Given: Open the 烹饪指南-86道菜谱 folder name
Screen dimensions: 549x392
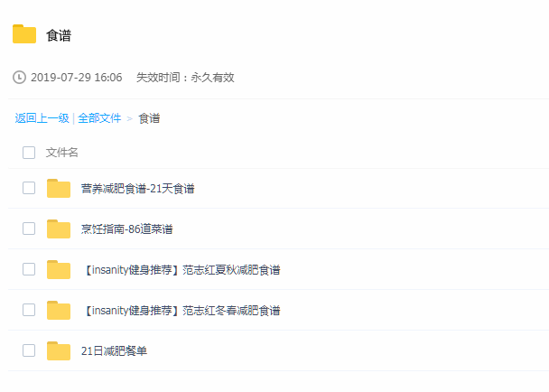Looking at the screenshot, I should click(x=126, y=229).
